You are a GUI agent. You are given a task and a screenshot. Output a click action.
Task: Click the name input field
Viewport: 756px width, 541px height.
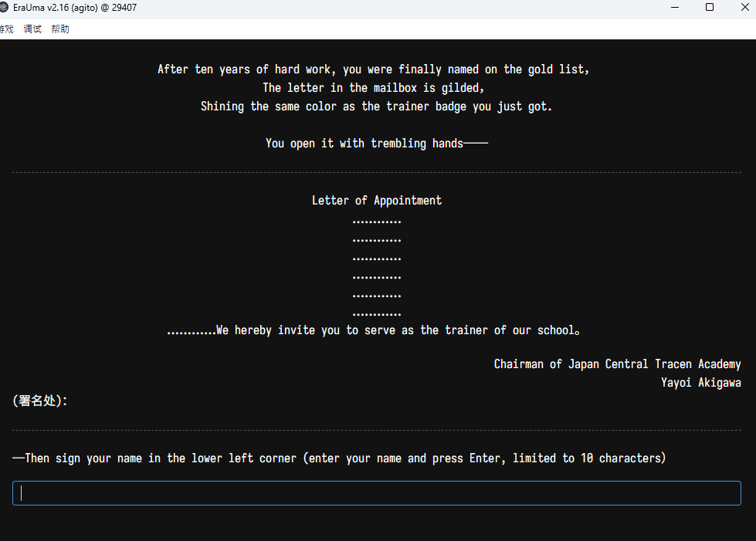coord(377,493)
